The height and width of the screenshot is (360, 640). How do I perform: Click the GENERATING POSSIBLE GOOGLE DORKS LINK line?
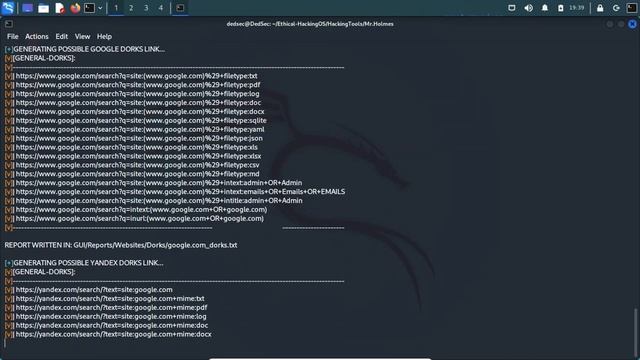click(85, 49)
